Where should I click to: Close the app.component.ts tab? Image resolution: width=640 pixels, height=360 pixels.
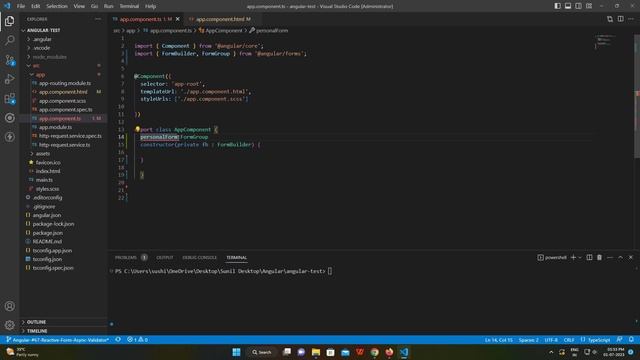(178, 19)
